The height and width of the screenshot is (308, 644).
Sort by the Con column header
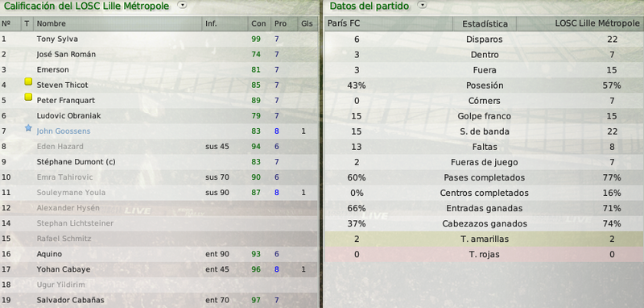click(x=259, y=23)
